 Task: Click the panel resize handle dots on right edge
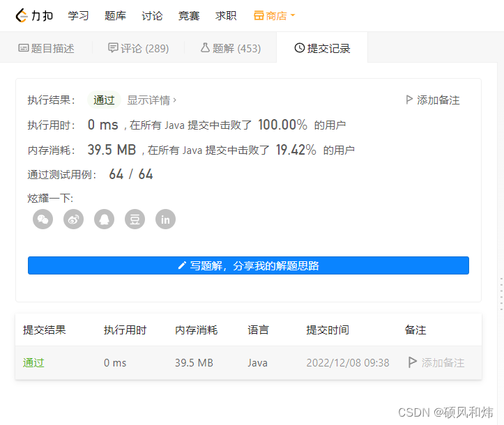501,293
